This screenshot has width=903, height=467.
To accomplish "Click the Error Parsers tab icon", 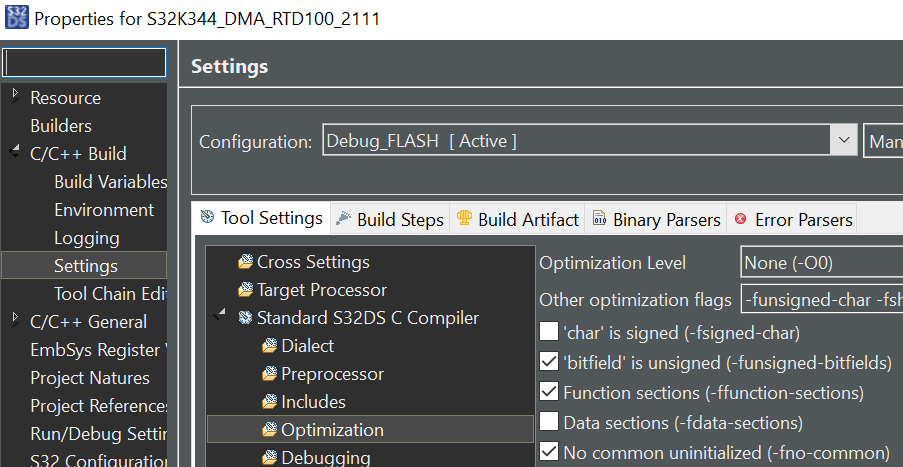I will point(741,219).
